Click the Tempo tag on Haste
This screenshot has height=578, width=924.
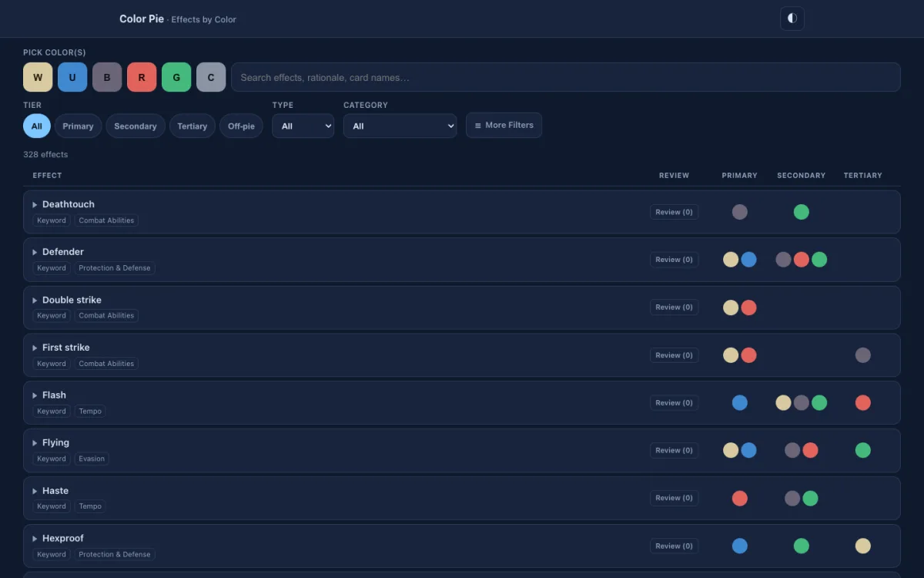tap(90, 506)
